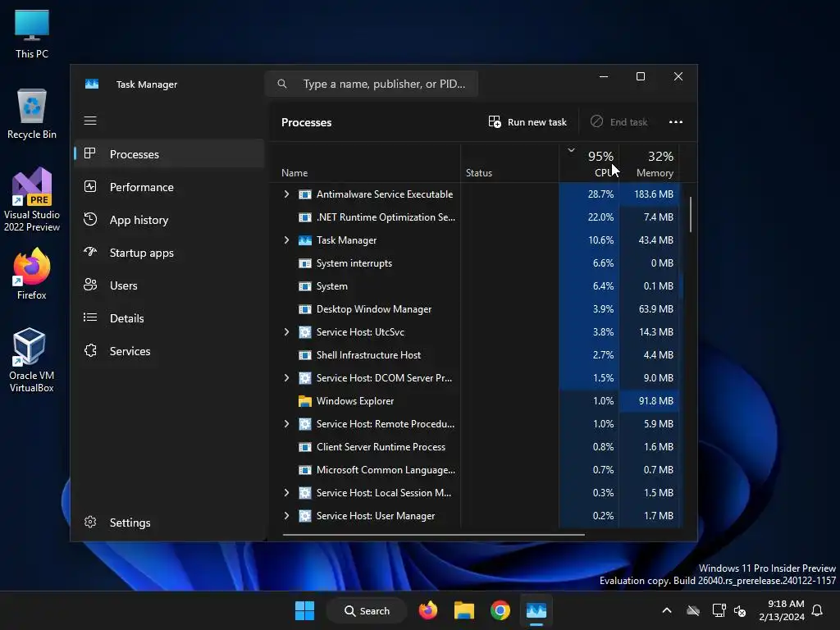This screenshot has width=840, height=630.
Task: Sort processes by Memory column header
Action: 650,163
